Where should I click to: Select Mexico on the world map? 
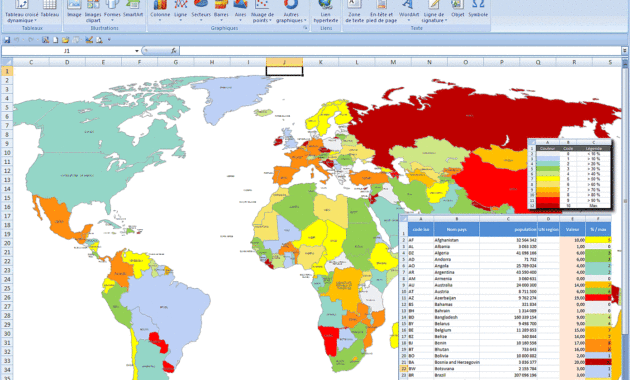click(x=60, y=220)
